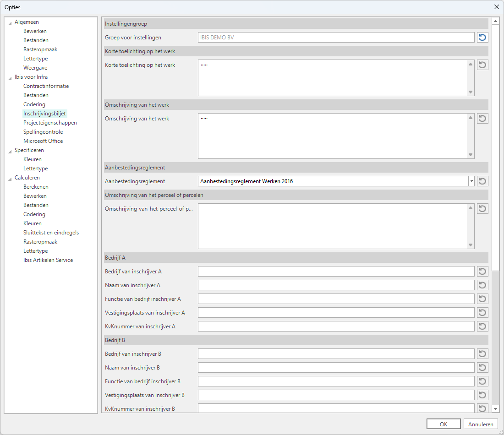Collapse the Ibis voor Infra tree node
504x435 pixels.
tap(10, 77)
